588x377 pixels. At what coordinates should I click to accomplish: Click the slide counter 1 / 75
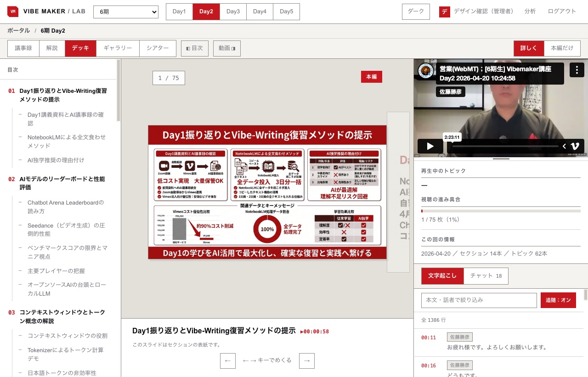(x=169, y=78)
